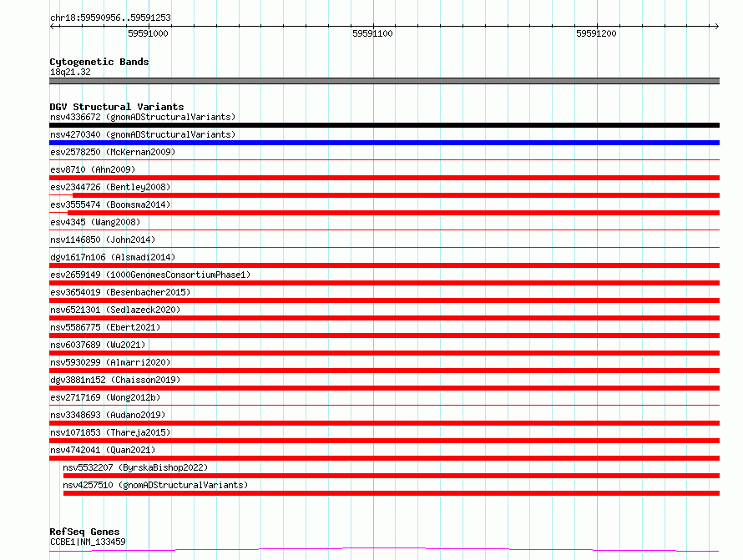Click the 18q21.32 band label
Screen dimensions: 743x560
(x=70, y=72)
